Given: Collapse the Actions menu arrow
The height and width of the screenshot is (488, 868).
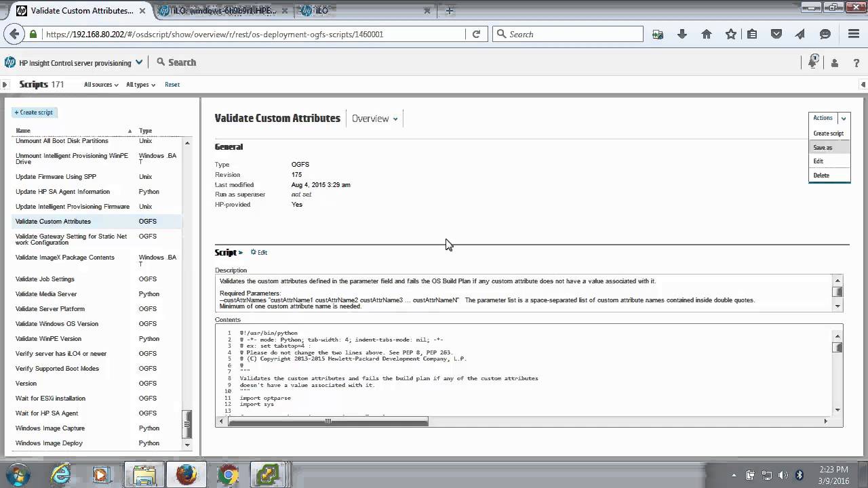Looking at the screenshot, I should (x=844, y=119).
